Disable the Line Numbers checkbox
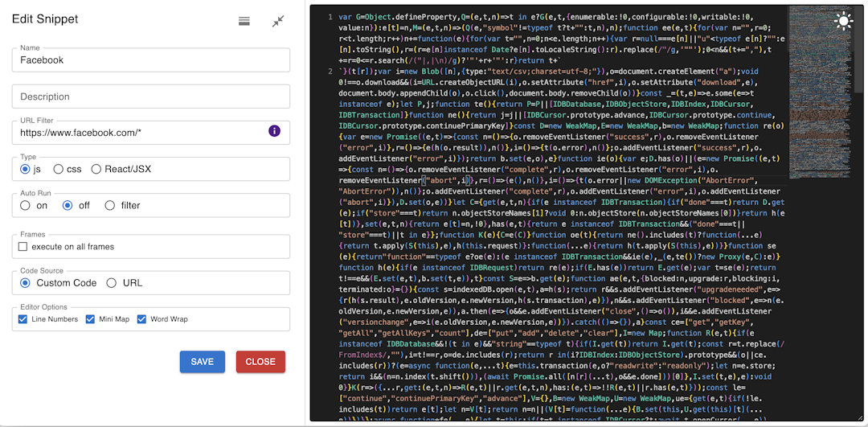Screen dimensions: 868x427 tap(23, 319)
